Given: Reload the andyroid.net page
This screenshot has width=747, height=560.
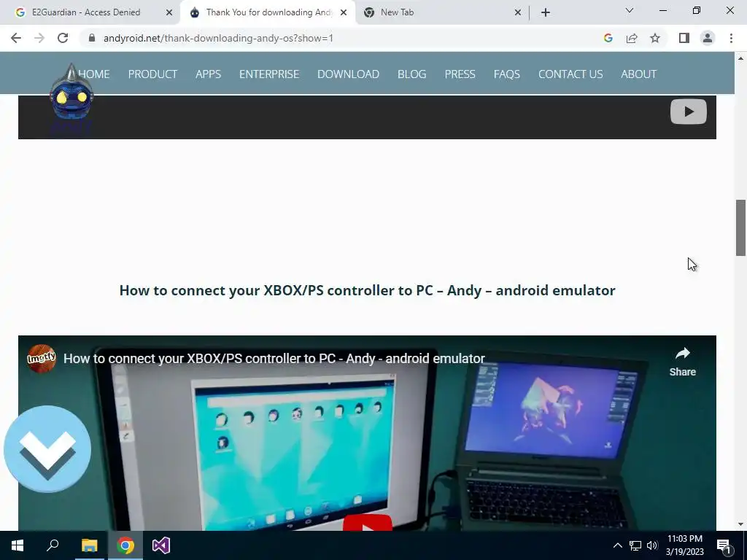Looking at the screenshot, I should [x=63, y=38].
